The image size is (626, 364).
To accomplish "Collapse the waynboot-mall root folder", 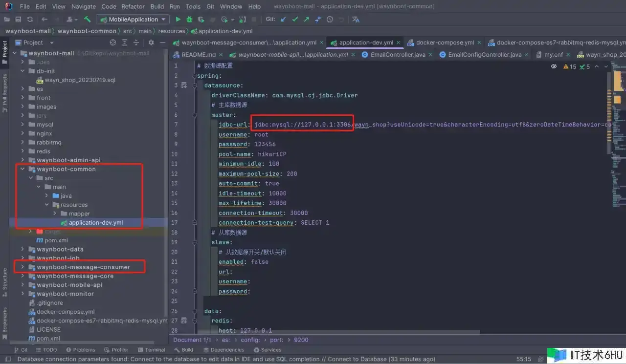I will pyautogui.click(x=15, y=53).
